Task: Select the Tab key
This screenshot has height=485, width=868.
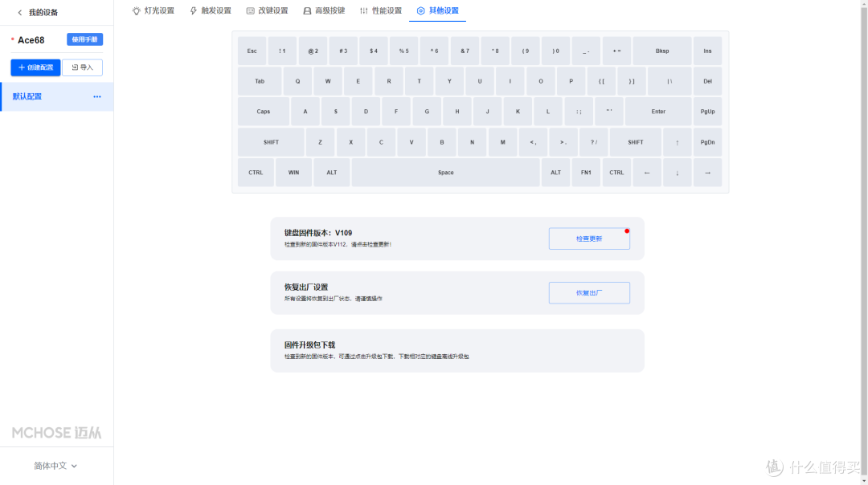Action: tap(260, 81)
